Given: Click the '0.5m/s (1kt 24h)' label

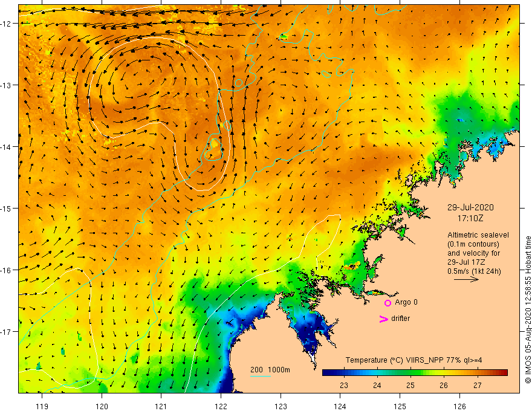Looking at the screenshot, I should [x=474, y=271].
